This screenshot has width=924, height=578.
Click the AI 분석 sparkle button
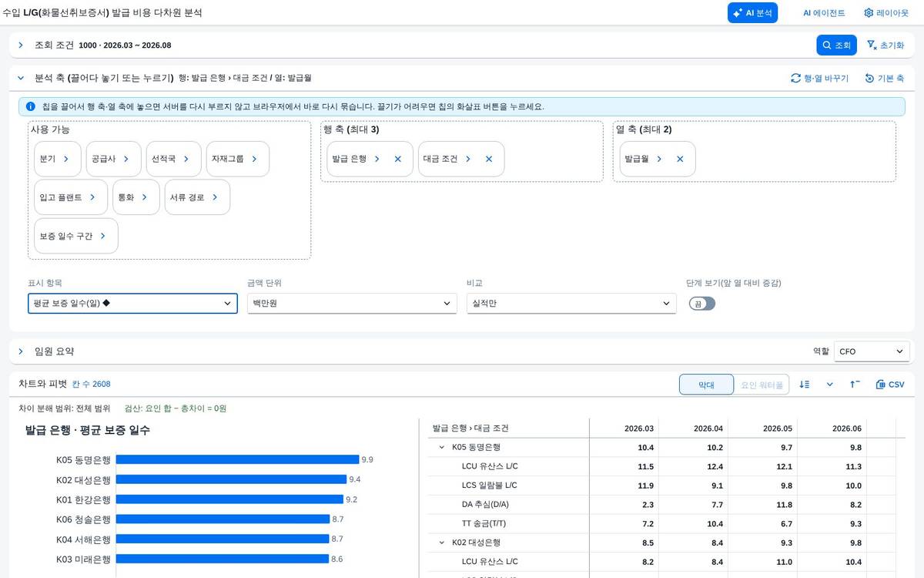(752, 13)
